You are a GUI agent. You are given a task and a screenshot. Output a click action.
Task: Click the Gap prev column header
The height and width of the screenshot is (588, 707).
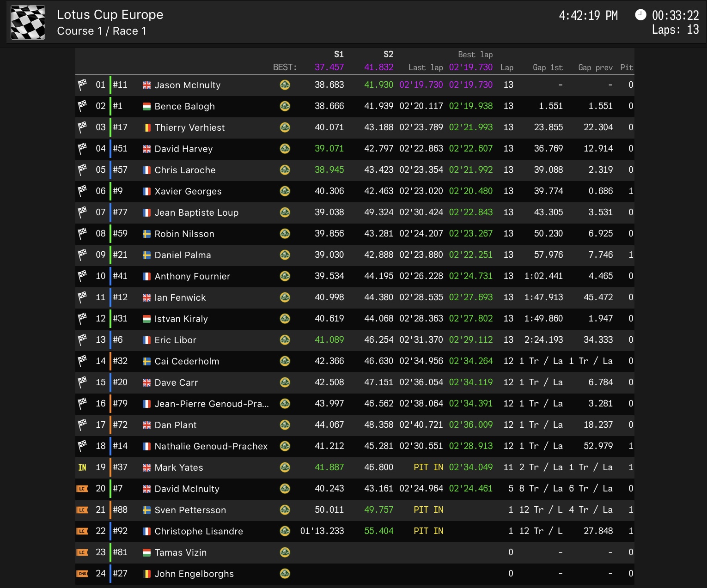point(595,67)
